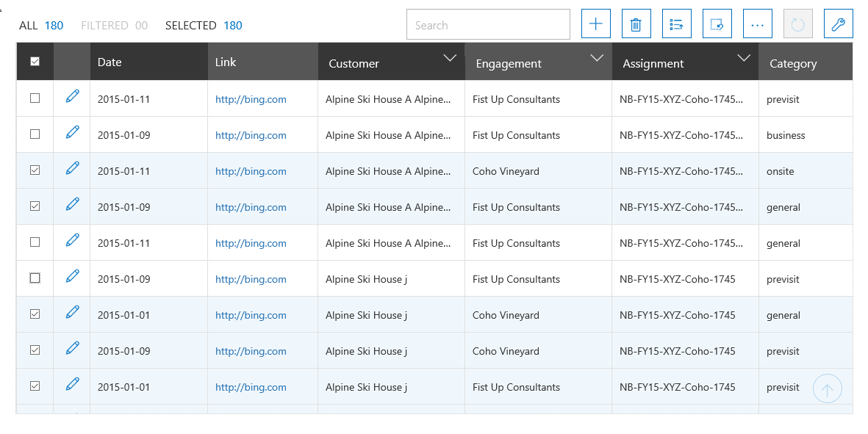The width and height of the screenshot is (868, 434).
Task: Open the bing.com link in the 2015-01-09 general row
Action: 251,207
